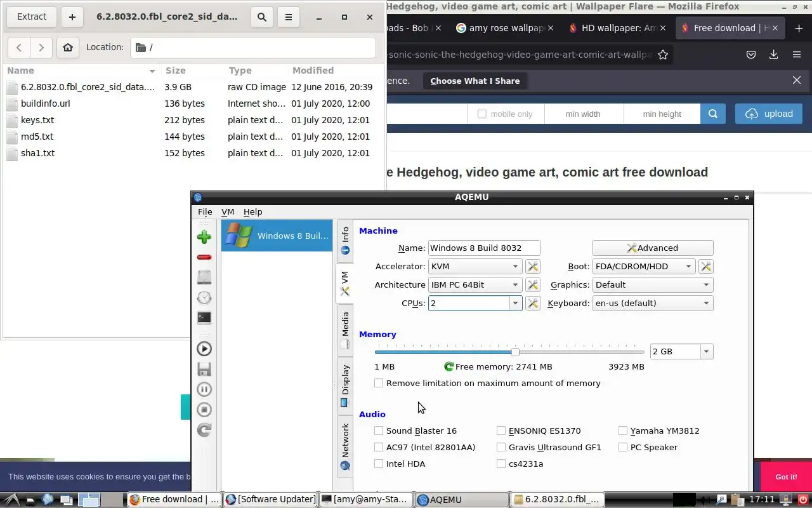This screenshot has height=508, width=812.
Task: Add a new virtual machine with the green plus icon
Action: pyautogui.click(x=204, y=237)
